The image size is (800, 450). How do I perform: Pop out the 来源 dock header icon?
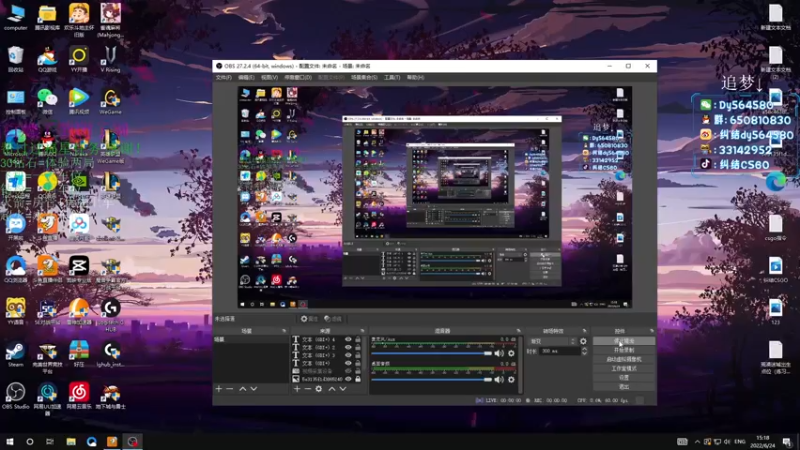(x=362, y=331)
